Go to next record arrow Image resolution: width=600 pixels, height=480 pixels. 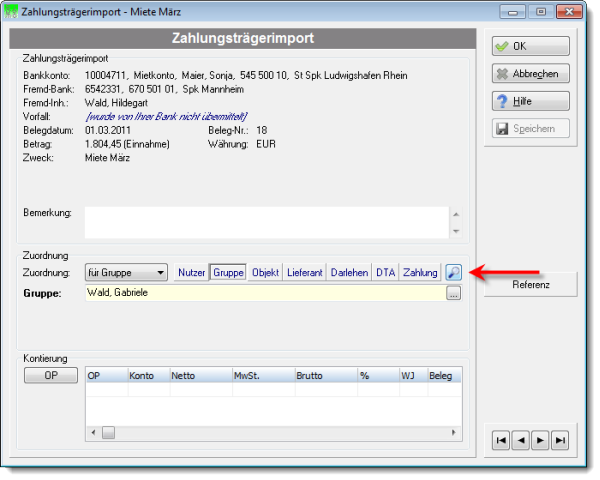(540, 440)
